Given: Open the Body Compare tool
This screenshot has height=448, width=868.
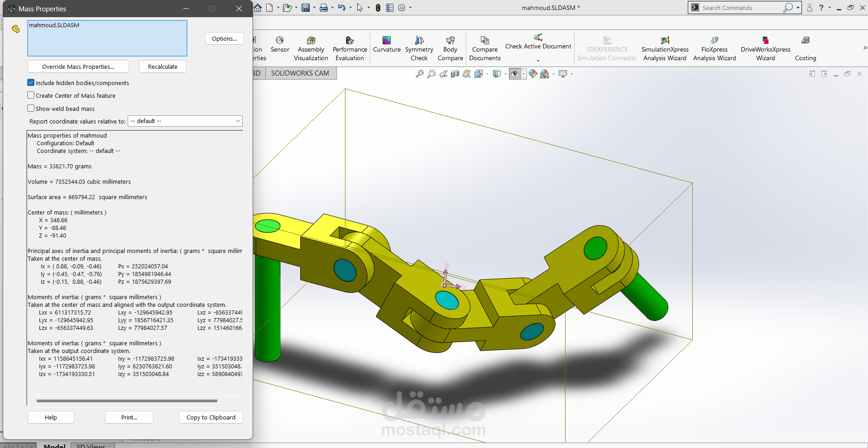Looking at the screenshot, I should tap(451, 48).
